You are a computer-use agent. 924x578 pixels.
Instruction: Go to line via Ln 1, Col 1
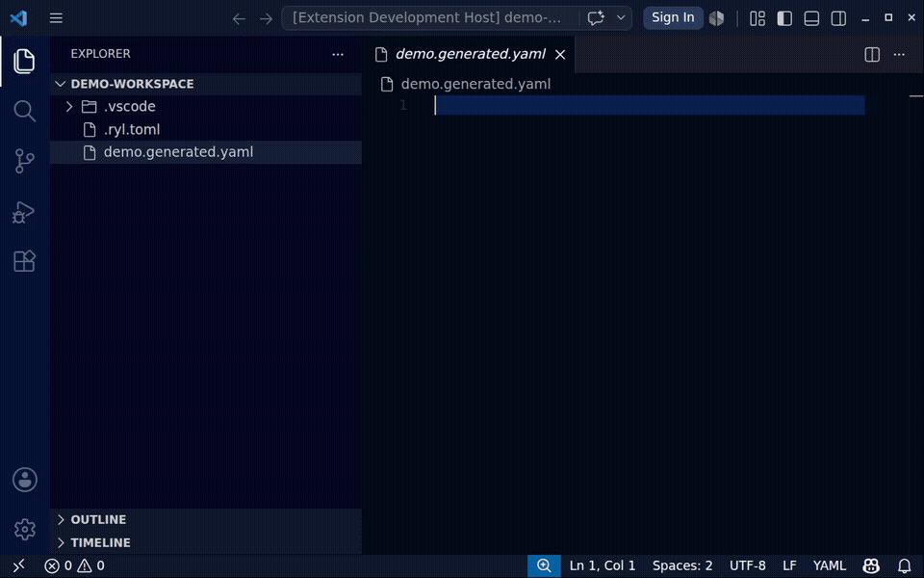[603, 566]
